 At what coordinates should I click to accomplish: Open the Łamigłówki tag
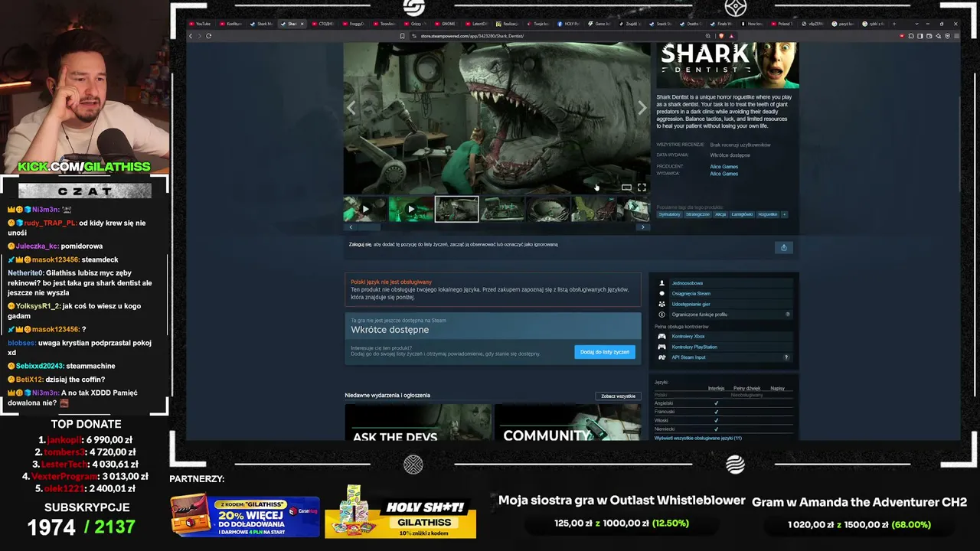click(x=742, y=214)
